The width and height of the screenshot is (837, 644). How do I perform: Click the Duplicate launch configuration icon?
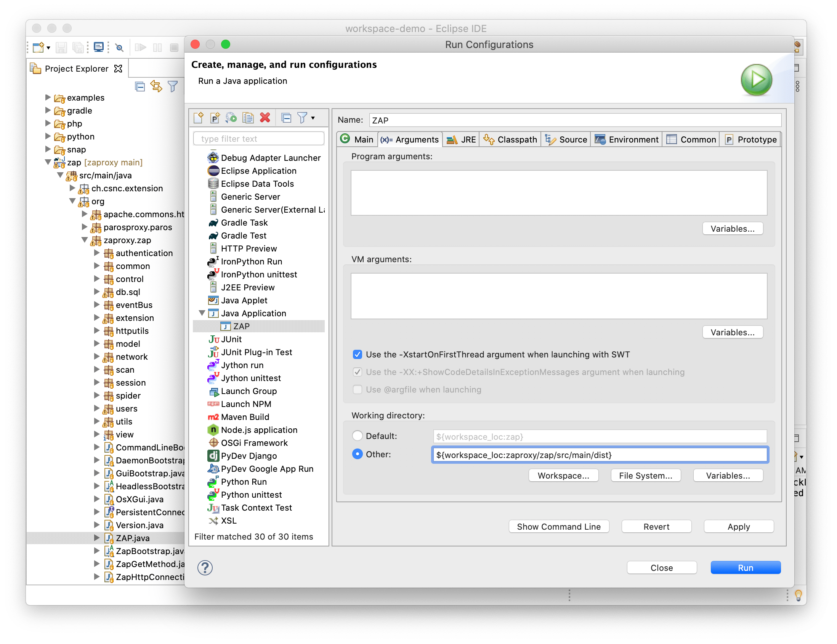click(x=248, y=118)
